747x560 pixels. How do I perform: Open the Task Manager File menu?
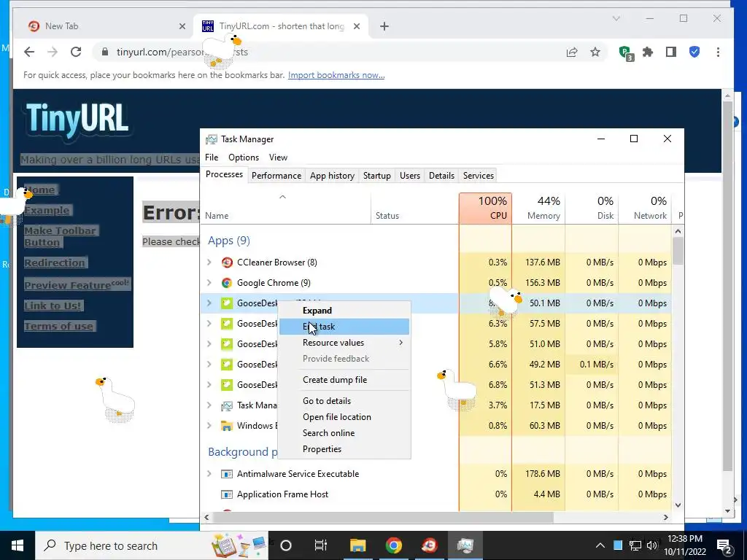click(212, 157)
